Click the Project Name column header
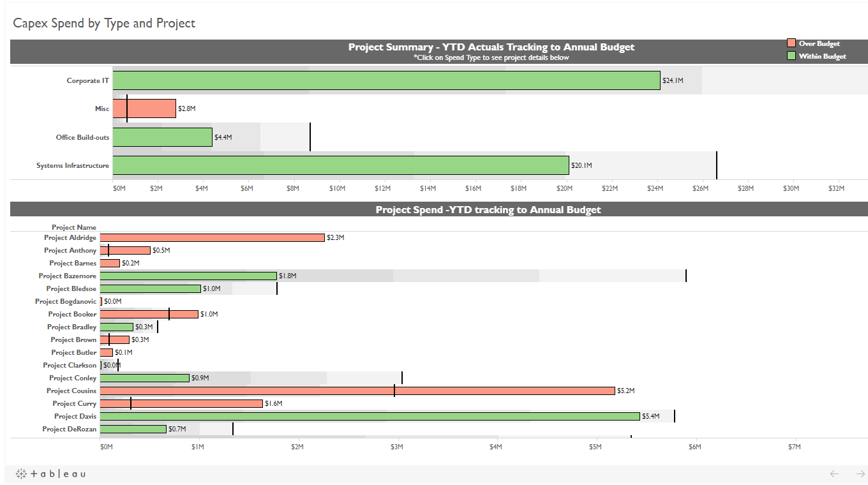 (x=74, y=228)
